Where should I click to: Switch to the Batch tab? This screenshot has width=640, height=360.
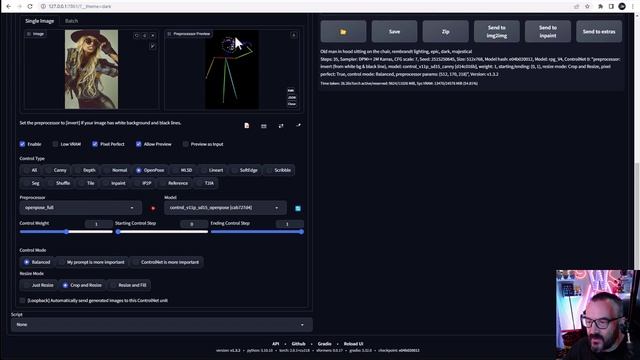click(71, 21)
